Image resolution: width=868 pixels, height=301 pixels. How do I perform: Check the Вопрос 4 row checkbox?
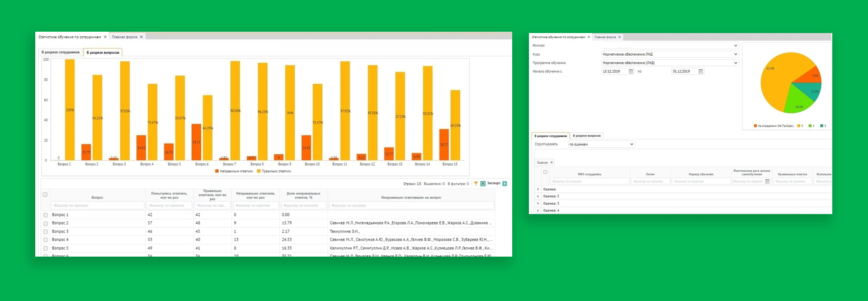(45, 240)
